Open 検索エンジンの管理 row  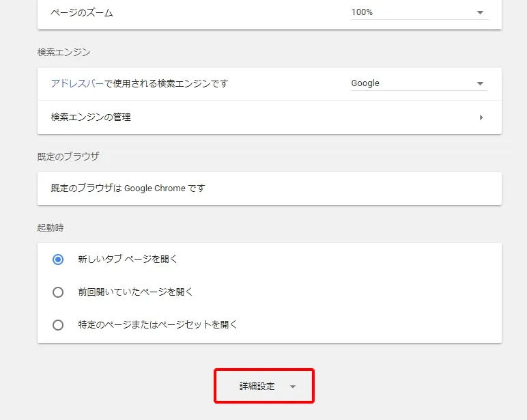click(x=270, y=117)
